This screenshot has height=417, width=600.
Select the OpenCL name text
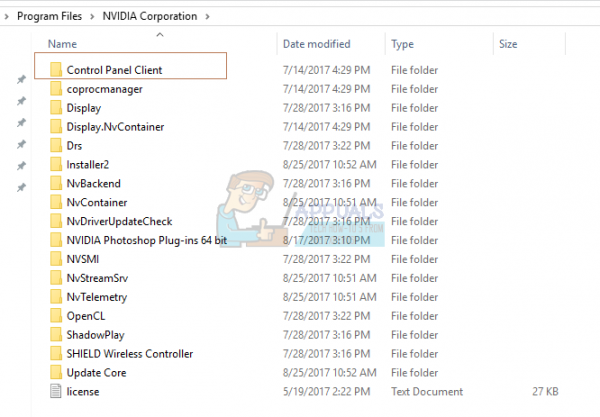[86, 316]
